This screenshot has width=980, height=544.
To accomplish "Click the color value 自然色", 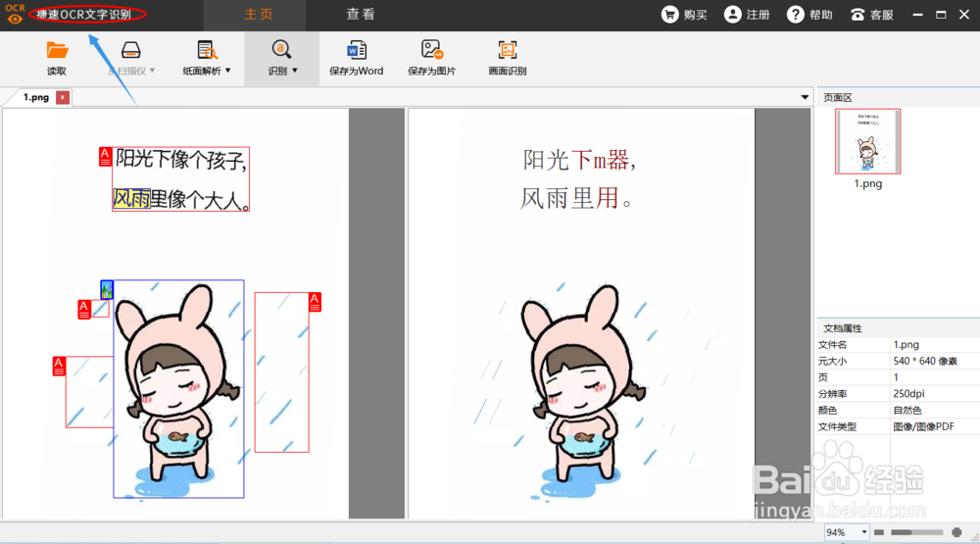I will click(906, 410).
